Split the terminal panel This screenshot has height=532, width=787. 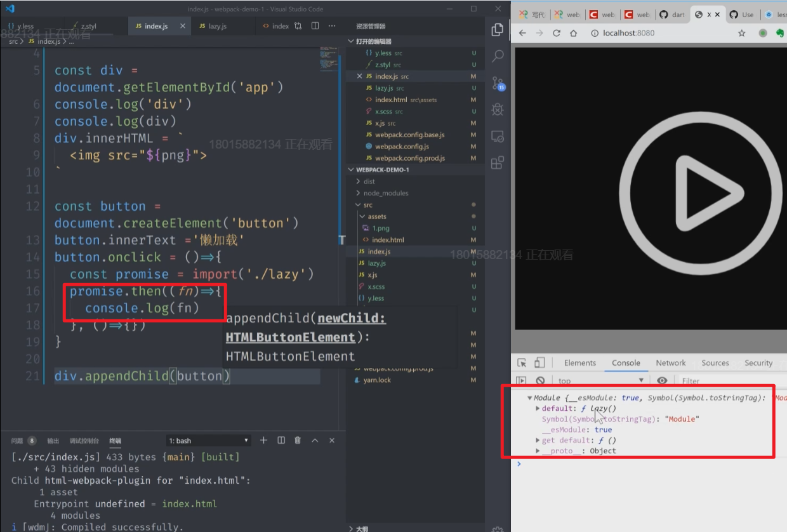pos(281,440)
